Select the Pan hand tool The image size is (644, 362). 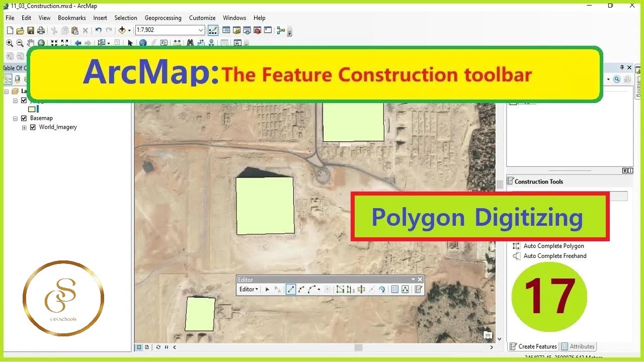click(x=31, y=43)
